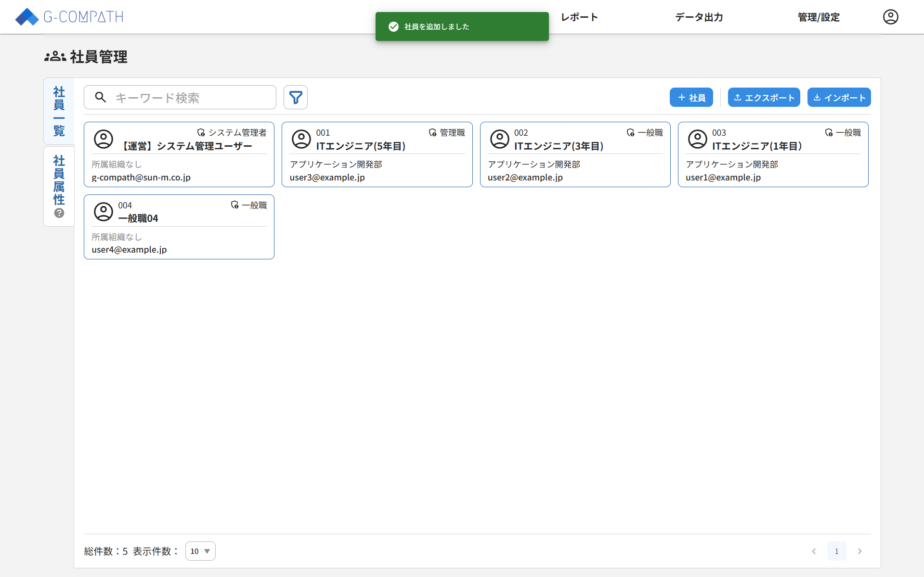Viewport: 924px width, 577px height.
Task: Open the user account icon top right
Action: pyautogui.click(x=890, y=17)
